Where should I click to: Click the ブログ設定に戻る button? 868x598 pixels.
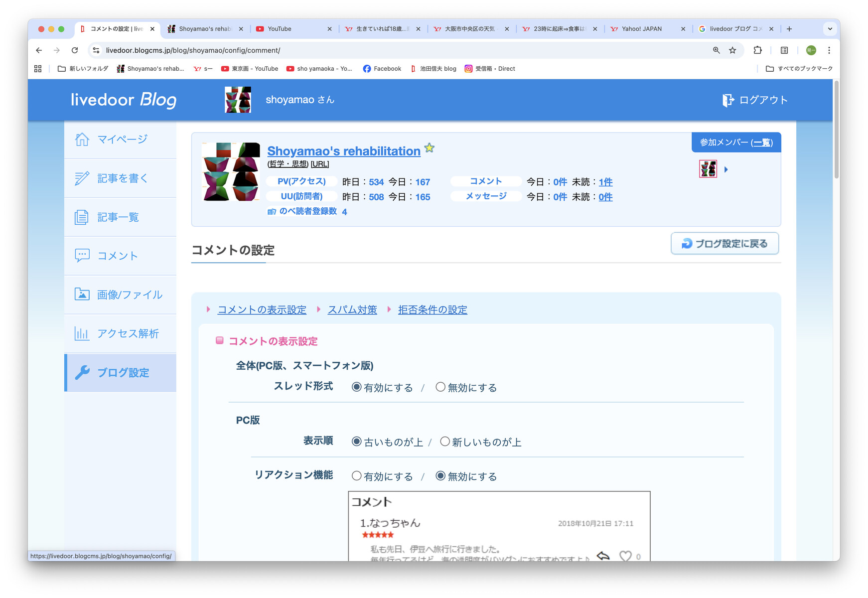(x=725, y=244)
